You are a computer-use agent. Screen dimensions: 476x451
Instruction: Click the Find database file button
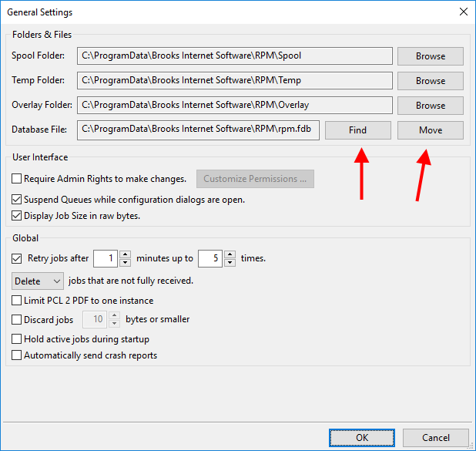click(358, 130)
